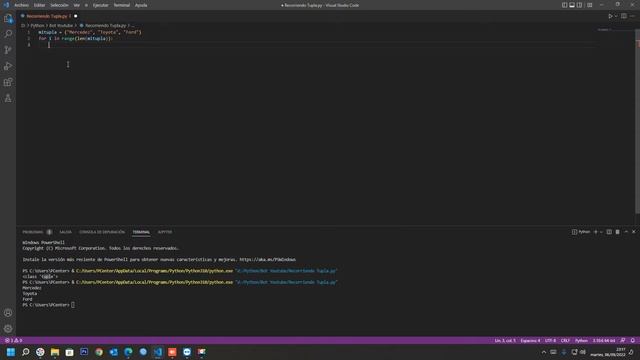Open Customize Layout button
The height and width of the screenshot is (360, 640).
click(x=589, y=5)
